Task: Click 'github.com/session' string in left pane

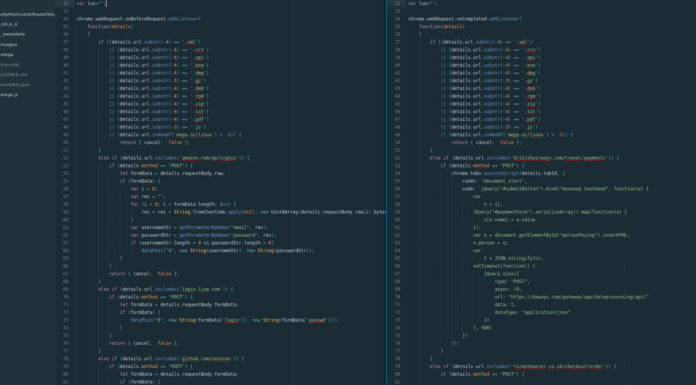Action: (x=206, y=358)
